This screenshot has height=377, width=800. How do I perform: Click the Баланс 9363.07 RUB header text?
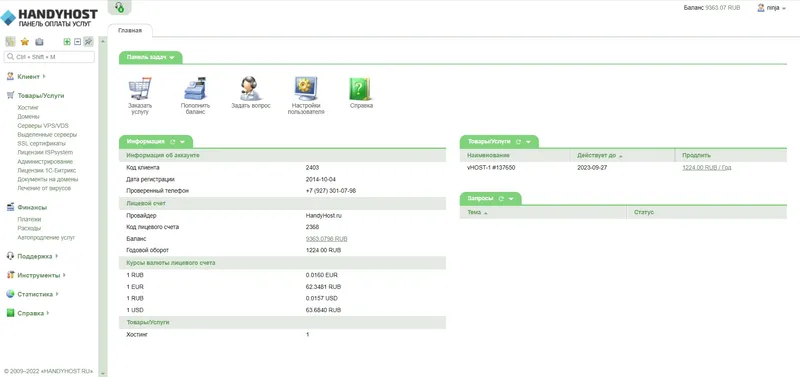(x=712, y=8)
